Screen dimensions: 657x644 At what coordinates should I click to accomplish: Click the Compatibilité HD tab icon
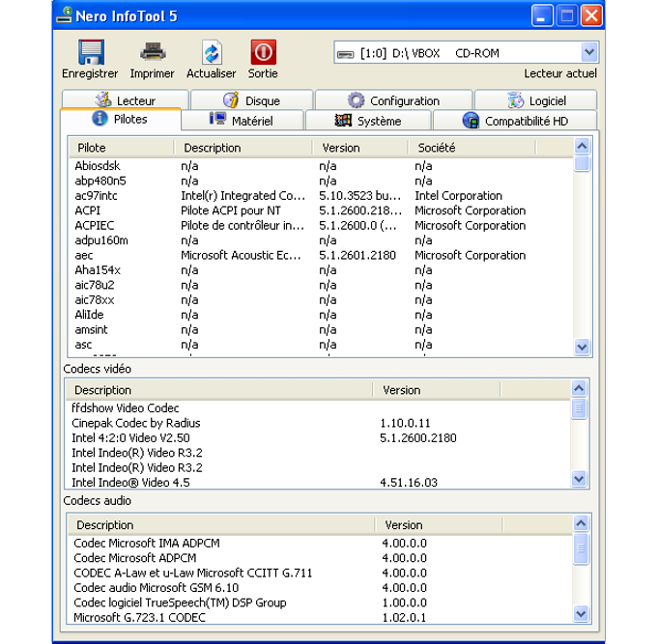pos(471,121)
